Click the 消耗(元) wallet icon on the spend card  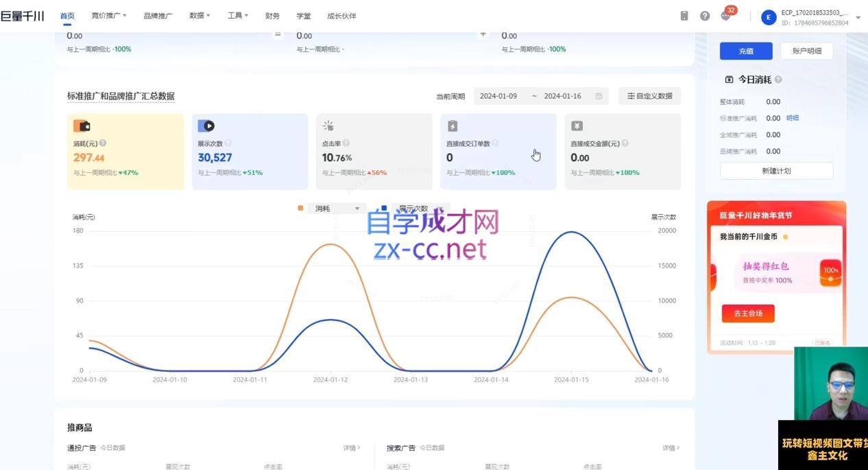coord(83,126)
